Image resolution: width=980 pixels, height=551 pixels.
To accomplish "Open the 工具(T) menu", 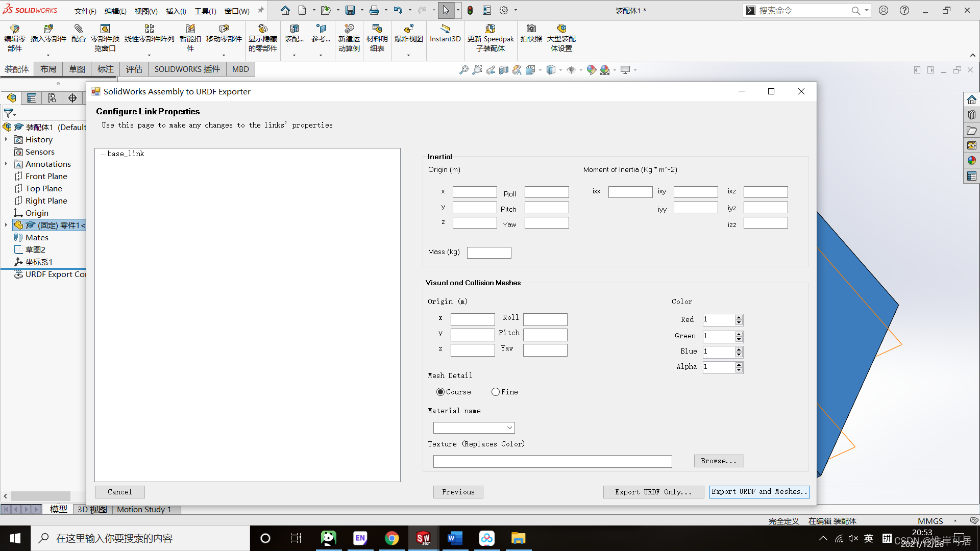I will (205, 11).
